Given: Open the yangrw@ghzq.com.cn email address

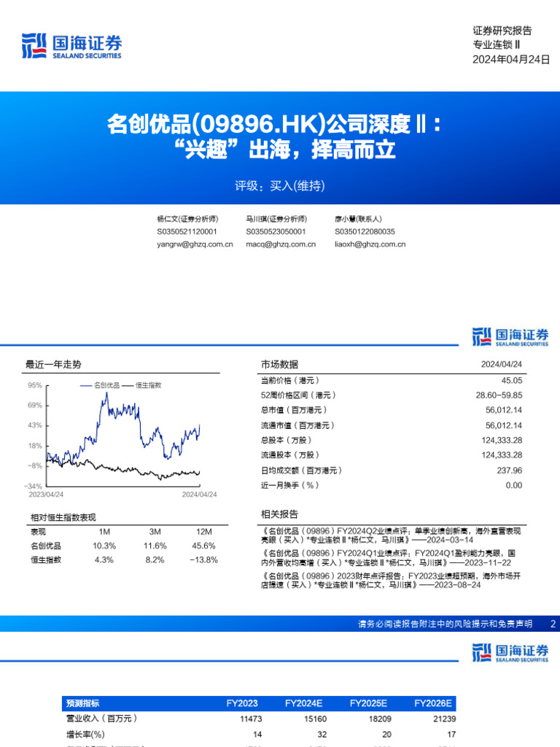Looking at the screenshot, I should click(195, 244).
